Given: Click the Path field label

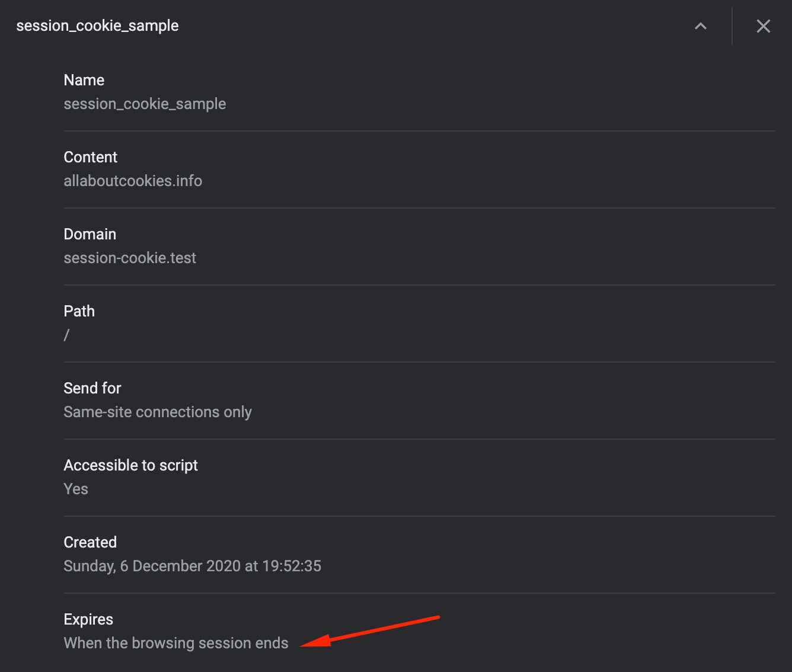Looking at the screenshot, I should (x=79, y=311).
